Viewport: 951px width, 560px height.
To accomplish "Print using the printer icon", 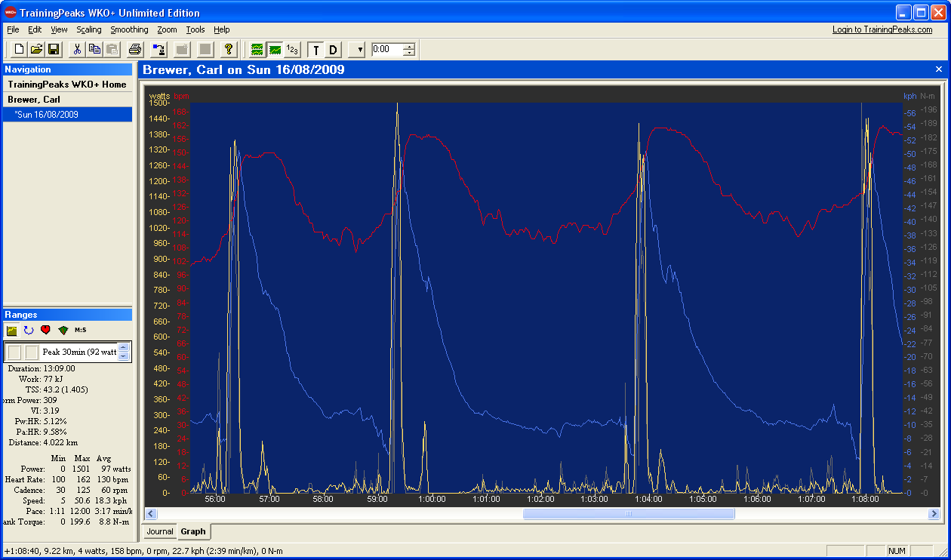I will (135, 49).
